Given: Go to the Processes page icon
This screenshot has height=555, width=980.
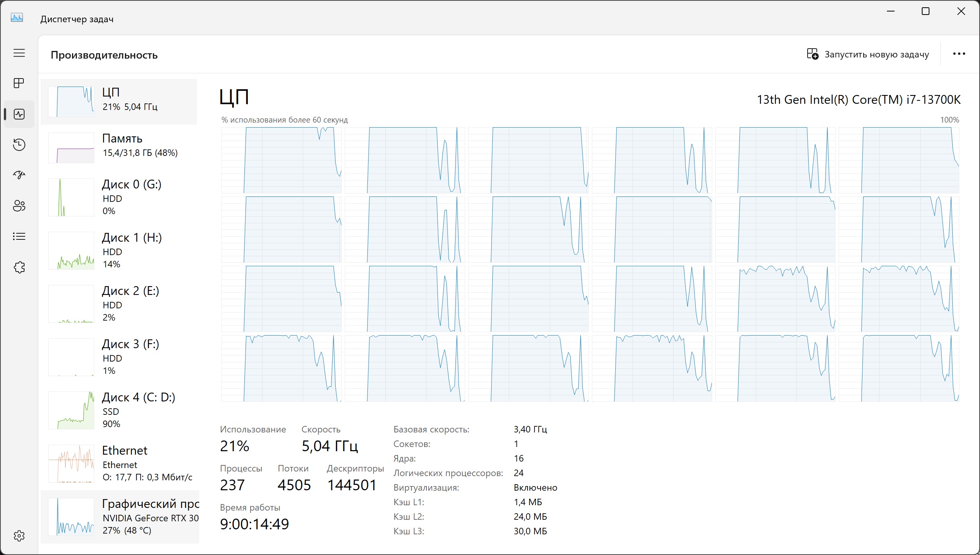Looking at the screenshot, I should point(19,83).
